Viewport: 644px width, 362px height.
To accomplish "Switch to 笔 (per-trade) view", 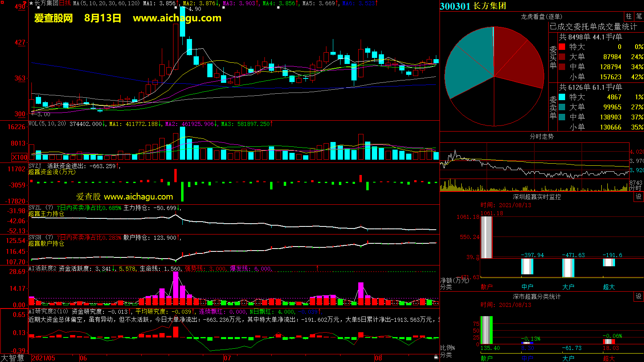I will [639, 16].
